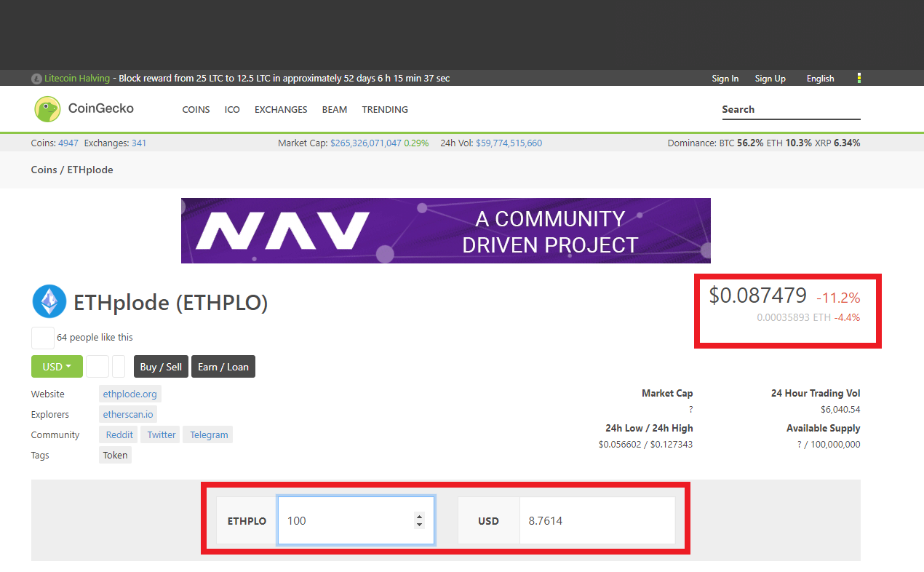Open the BEAM menu item
Image resolution: width=924 pixels, height=572 pixels.
335,110
